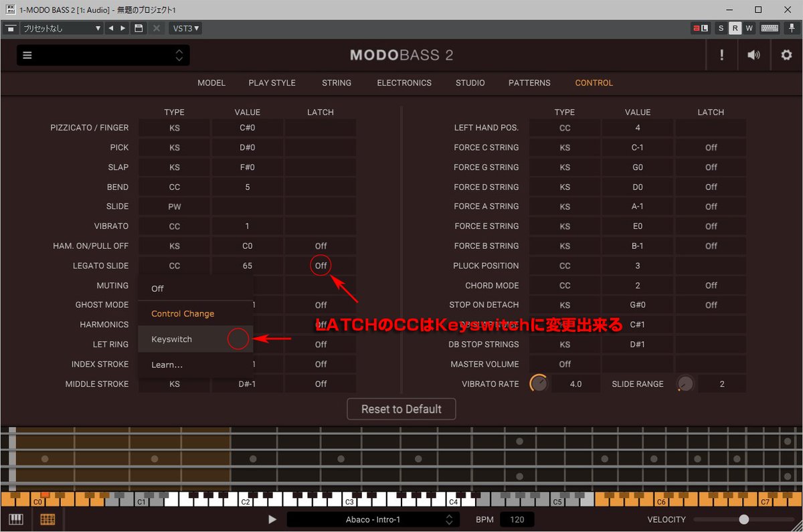Toggle the R read automation button
This screenshot has width=803, height=532.
735,28
